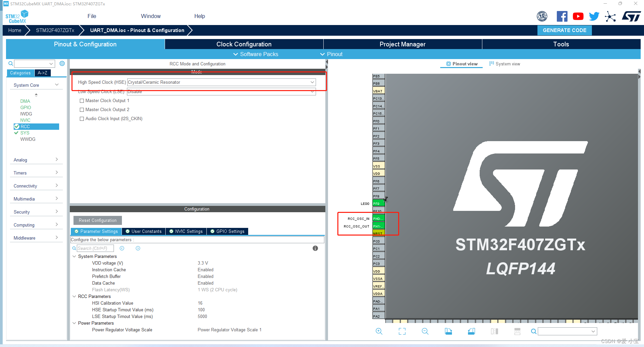Collapse the RCC Parameters section

(x=74, y=296)
